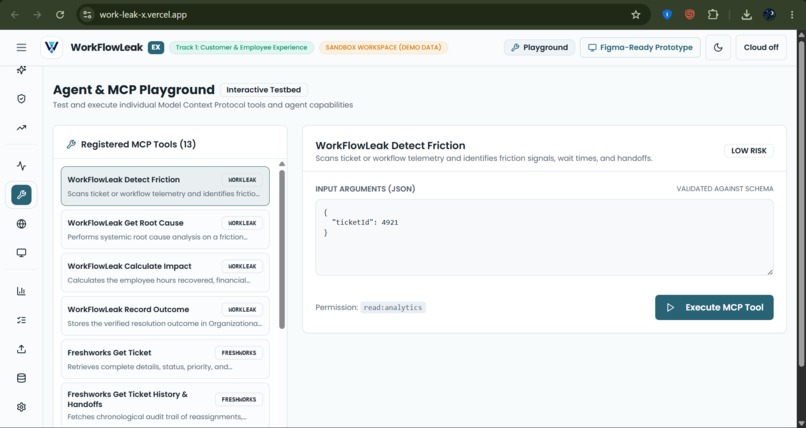Open the red S extension icon
This screenshot has width=806, height=428.
click(x=689, y=14)
